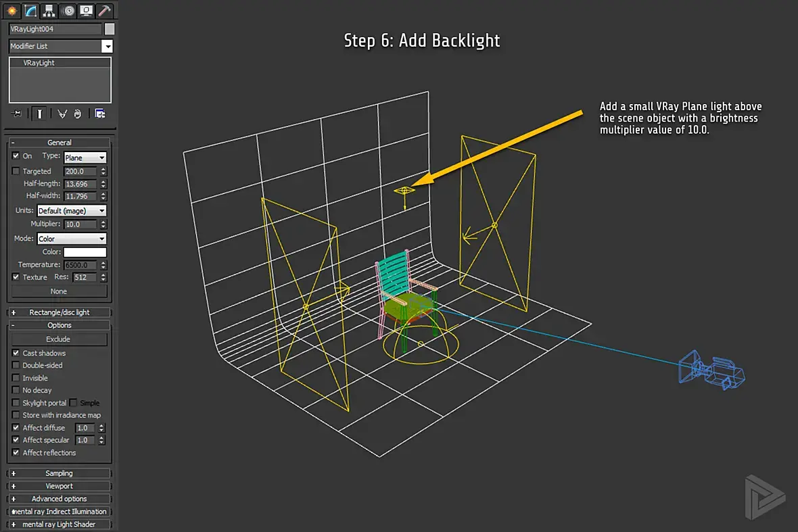This screenshot has height=532, width=798.
Task: Click the Exclude button
Action: (59, 339)
